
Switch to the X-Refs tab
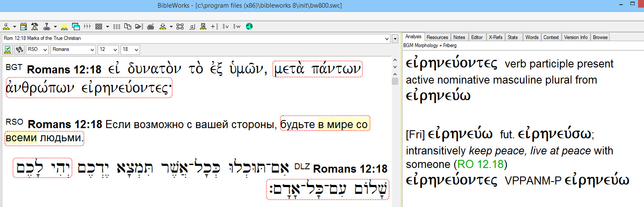point(495,37)
